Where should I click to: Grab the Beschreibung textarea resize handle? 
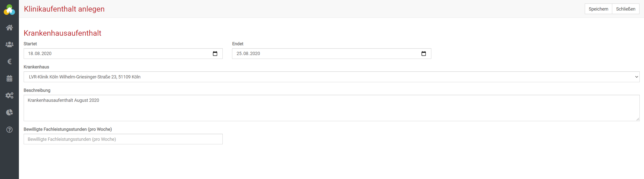[638, 119]
